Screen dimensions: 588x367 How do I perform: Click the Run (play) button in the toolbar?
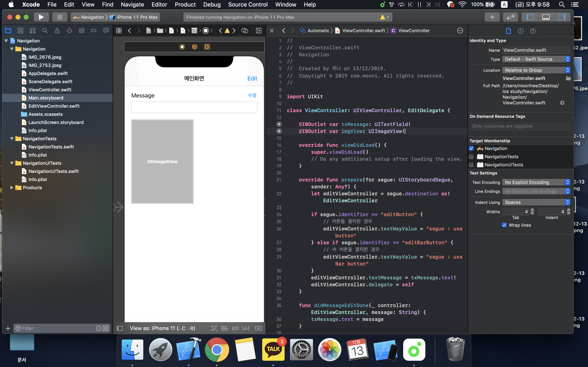coord(41,17)
